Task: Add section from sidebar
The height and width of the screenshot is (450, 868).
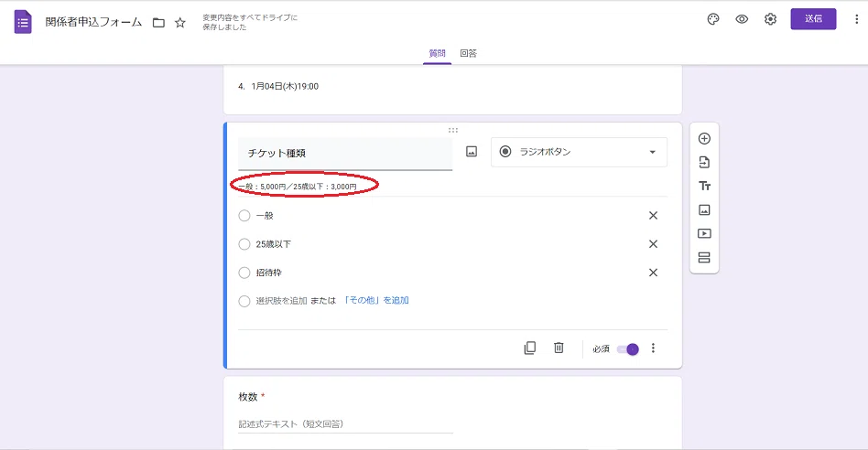Action: pyautogui.click(x=704, y=258)
